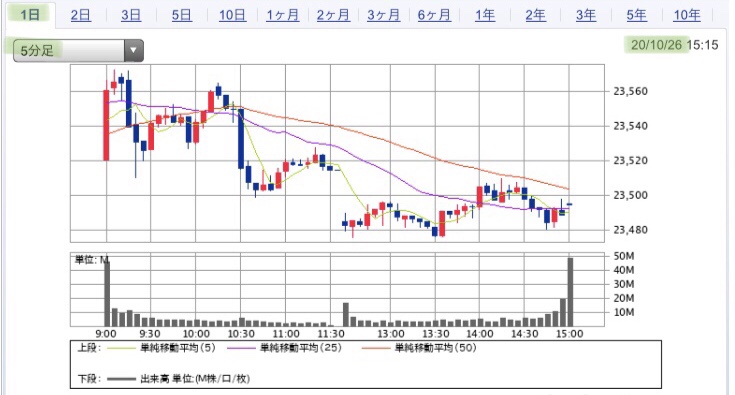Select the 3年 period link

(x=586, y=15)
